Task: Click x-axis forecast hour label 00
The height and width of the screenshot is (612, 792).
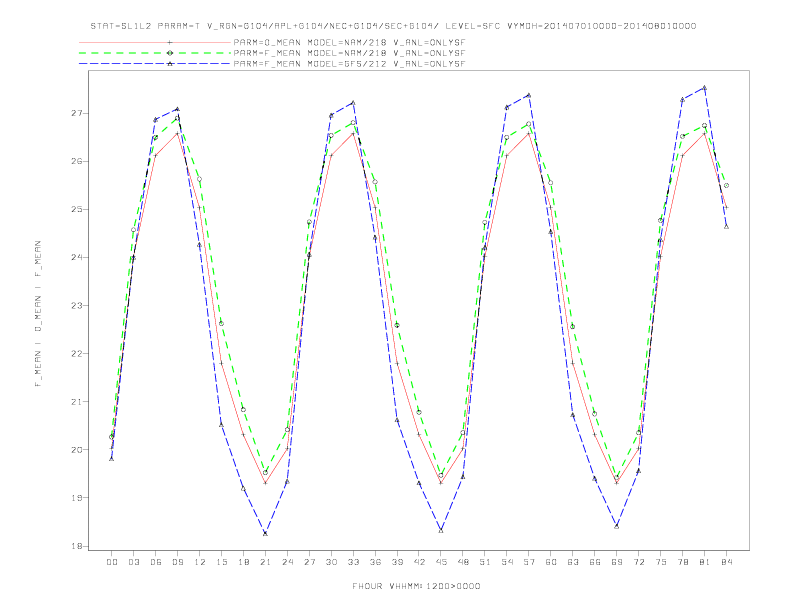Action: pyautogui.click(x=112, y=562)
